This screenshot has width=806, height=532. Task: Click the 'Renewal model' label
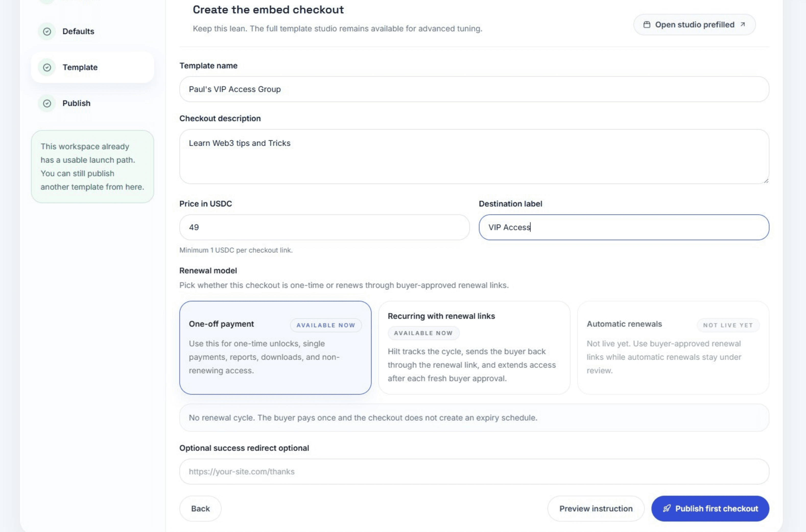[208, 271]
